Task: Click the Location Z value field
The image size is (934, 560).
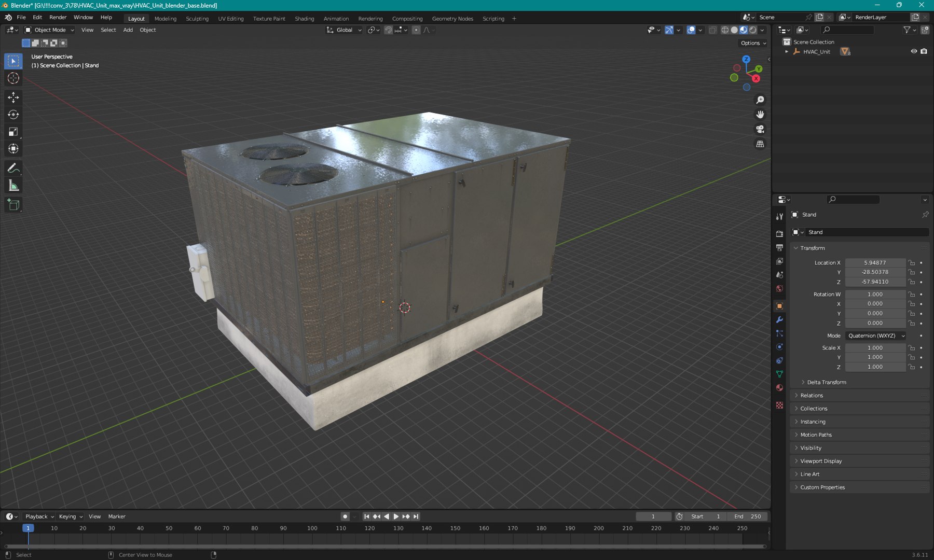Action: tap(875, 282)
